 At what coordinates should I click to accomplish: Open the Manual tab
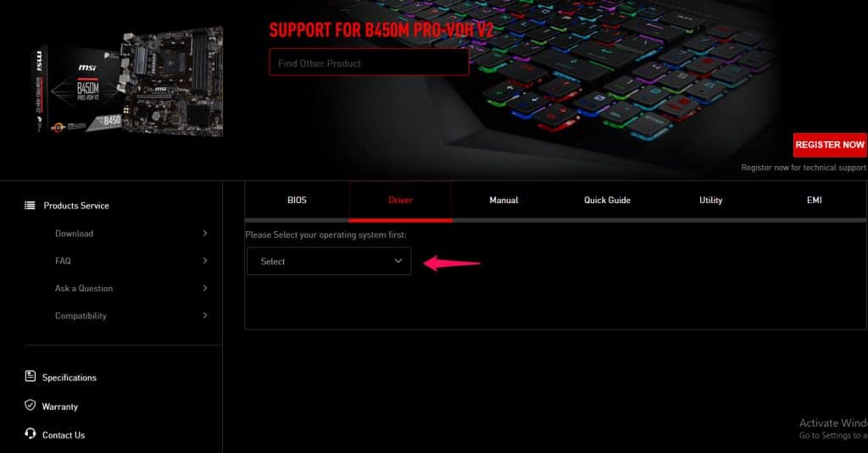(x=504, y=201)
